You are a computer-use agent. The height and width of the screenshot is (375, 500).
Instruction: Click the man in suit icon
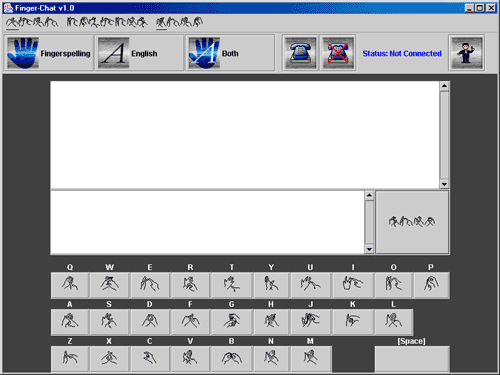[x=466, y=53]
